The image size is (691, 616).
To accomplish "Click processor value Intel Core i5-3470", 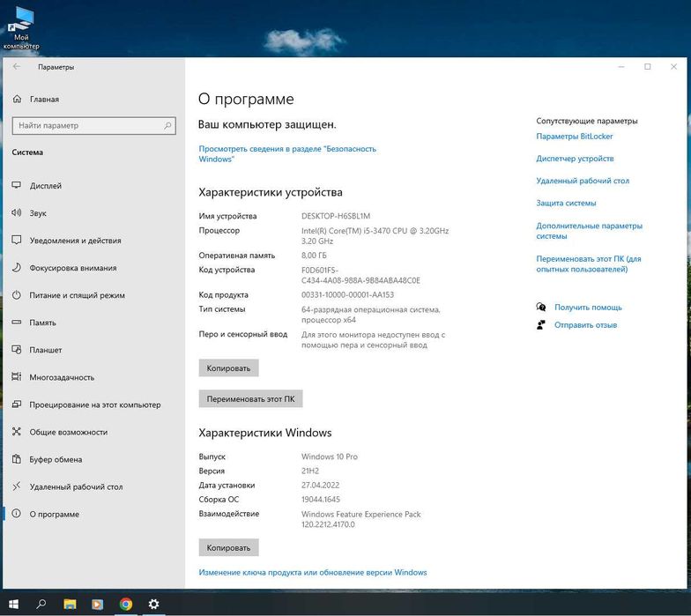I will point(375,236).
